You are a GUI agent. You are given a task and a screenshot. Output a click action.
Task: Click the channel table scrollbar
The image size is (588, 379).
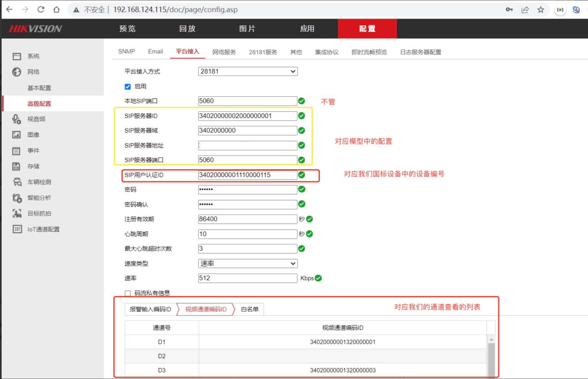click(491, 360)
